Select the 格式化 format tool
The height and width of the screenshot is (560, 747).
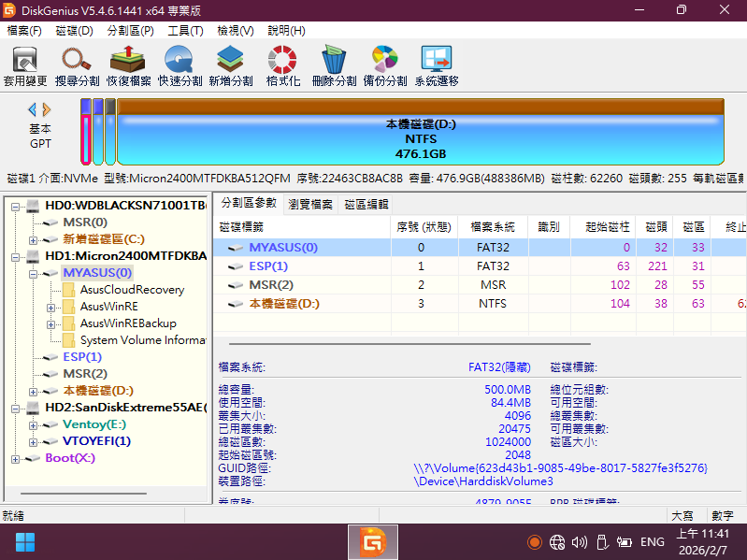(x=282, y=66)
